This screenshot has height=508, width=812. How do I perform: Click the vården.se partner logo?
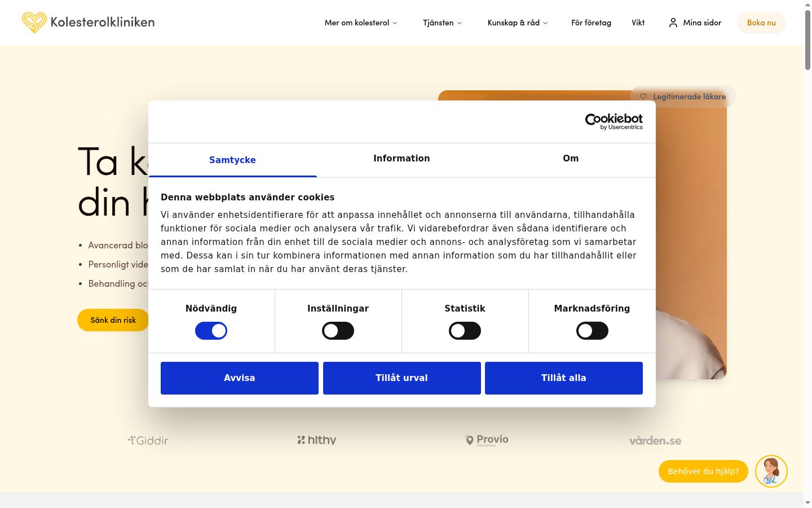(655, 440)
